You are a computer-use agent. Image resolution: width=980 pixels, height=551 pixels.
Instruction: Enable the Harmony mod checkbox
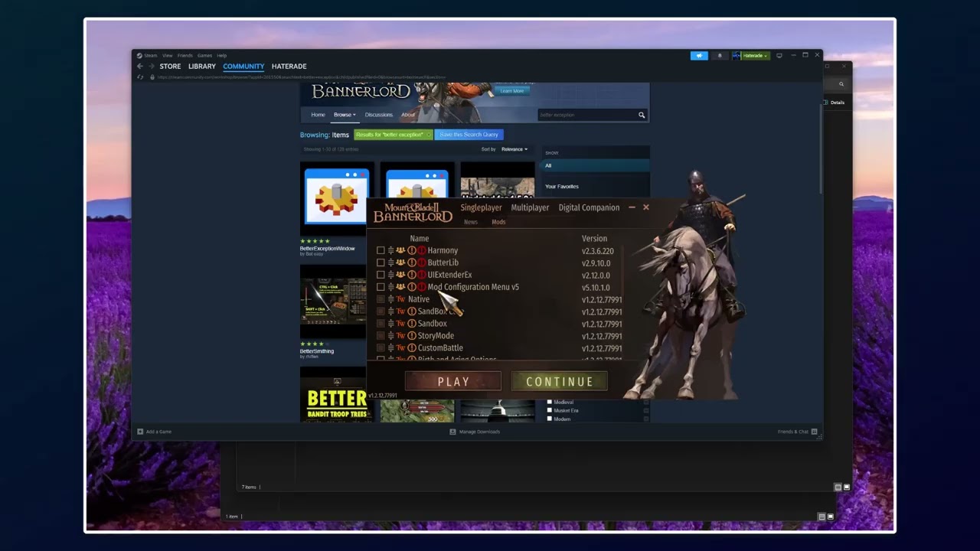pyautogui.click(x=381, y=250)
